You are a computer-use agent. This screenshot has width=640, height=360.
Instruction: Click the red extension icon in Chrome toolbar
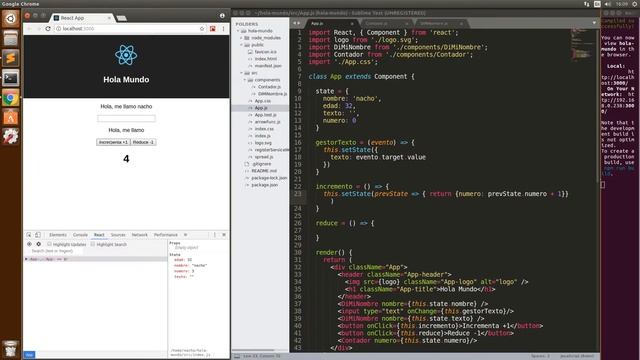213,29
